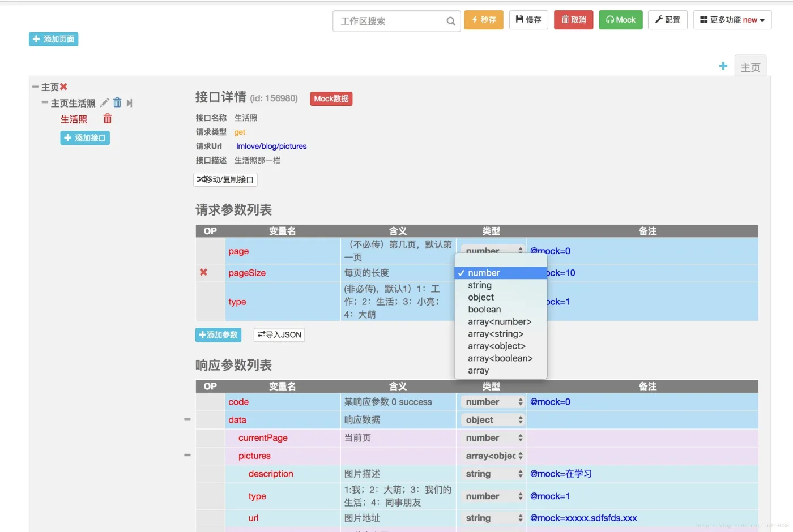Choose array<object> in the dropdown list
Image resolution: width=793 pixels, height=532 pixels.
(501, 346)
